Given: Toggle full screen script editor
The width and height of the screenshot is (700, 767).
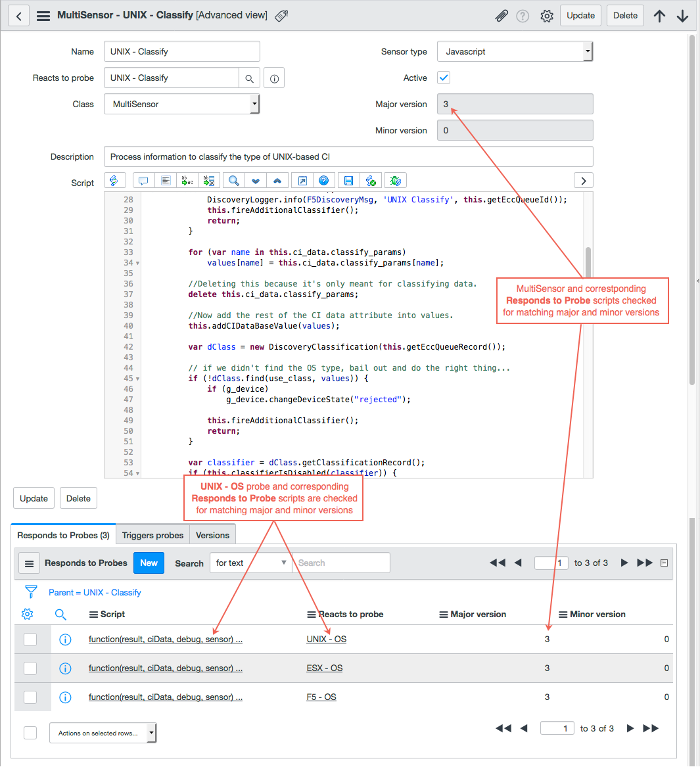Looking at the screenshot, I should pyautogui.click(x=302, y=181).
